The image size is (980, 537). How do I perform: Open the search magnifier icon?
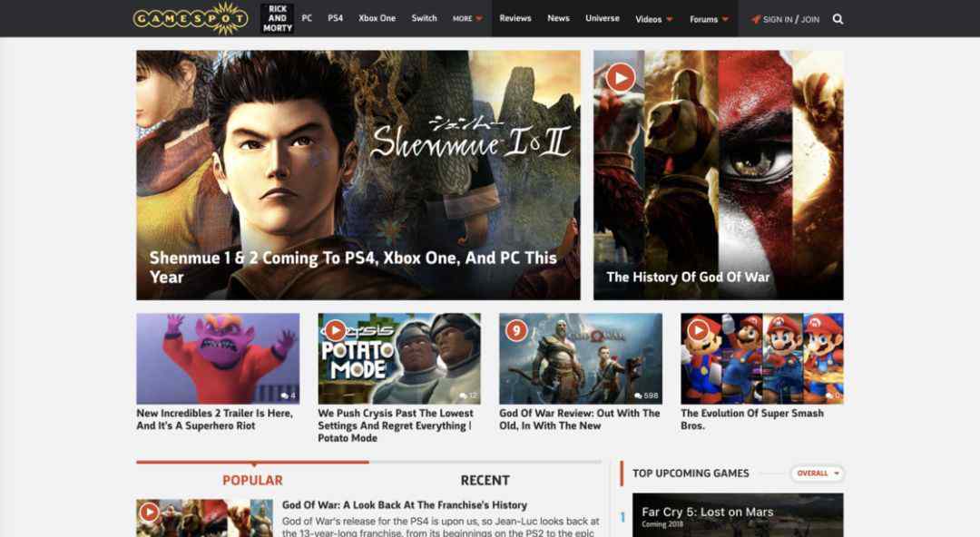pyautogui.click(x=838, y=19)
